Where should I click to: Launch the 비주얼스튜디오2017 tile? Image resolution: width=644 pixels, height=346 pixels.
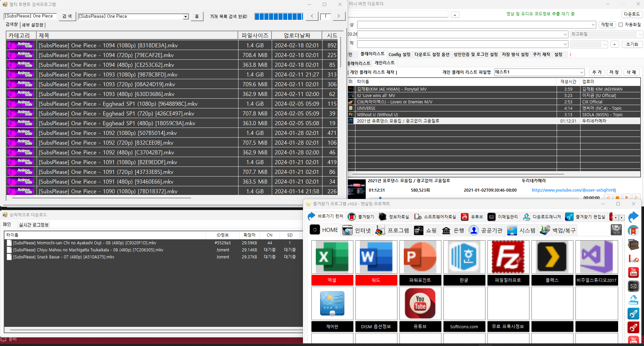coord(597,257)
